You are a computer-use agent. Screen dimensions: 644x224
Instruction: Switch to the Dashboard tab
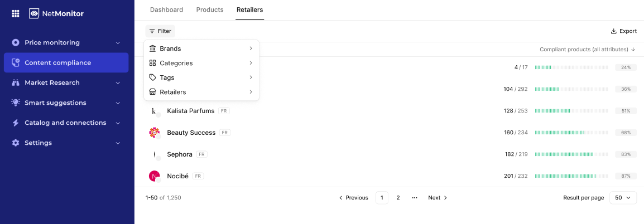pyautogui.click(x=166, y=10)
